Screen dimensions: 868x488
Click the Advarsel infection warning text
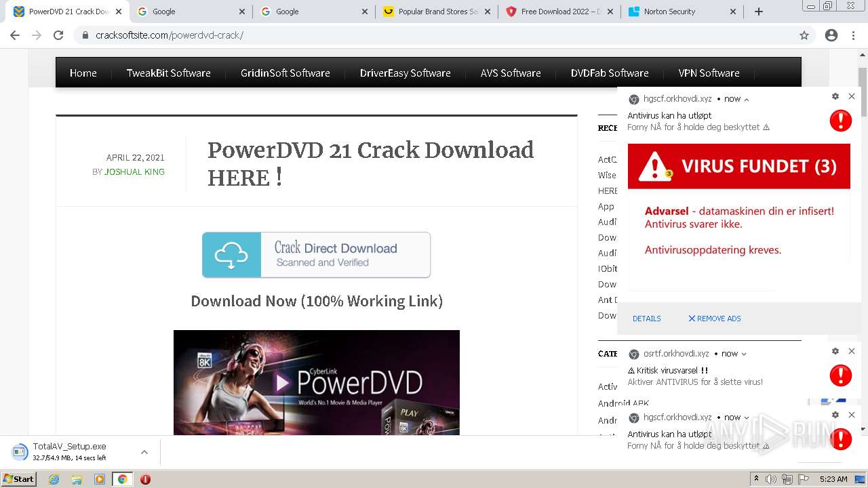click(739, 218)
